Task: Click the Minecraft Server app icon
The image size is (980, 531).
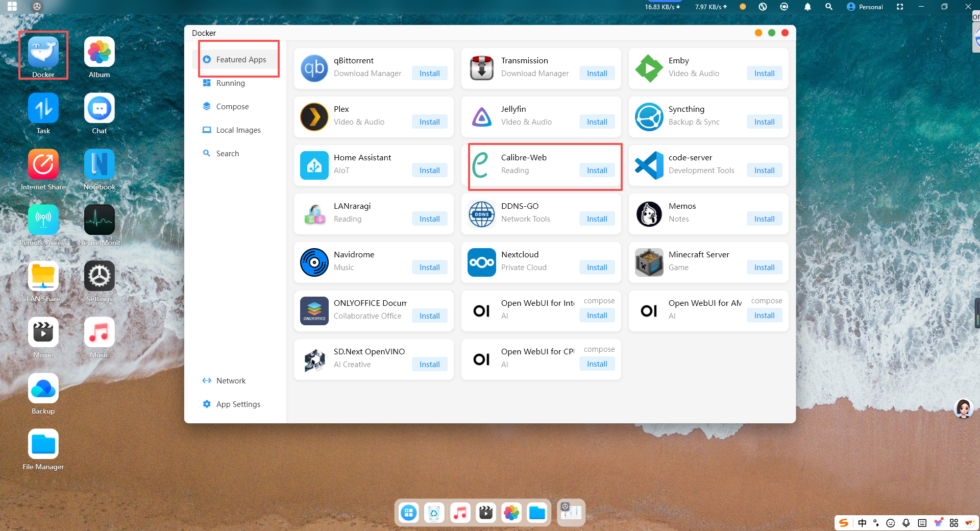Action: pyautogui.click(x=649, y=262)
